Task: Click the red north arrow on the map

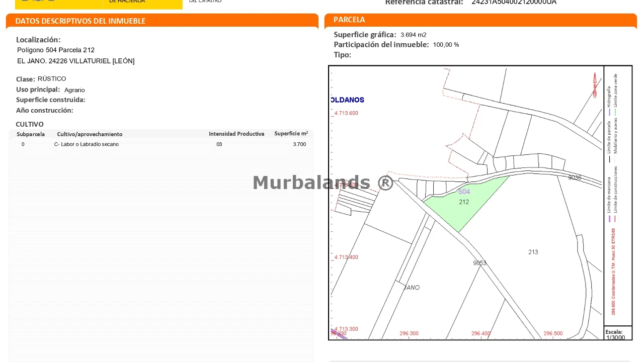Action: click(x=595, y=85)
